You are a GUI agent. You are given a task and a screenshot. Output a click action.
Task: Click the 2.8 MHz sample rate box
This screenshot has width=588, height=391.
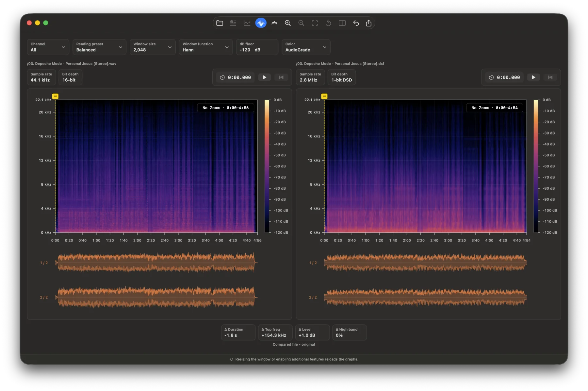pos(310,77)
